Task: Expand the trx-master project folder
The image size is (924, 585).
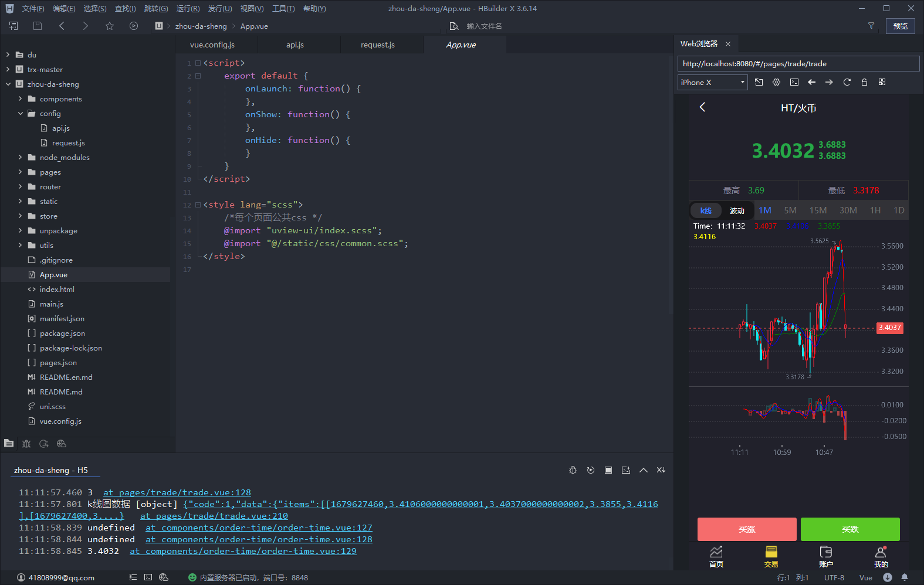Action: point(8,69)
